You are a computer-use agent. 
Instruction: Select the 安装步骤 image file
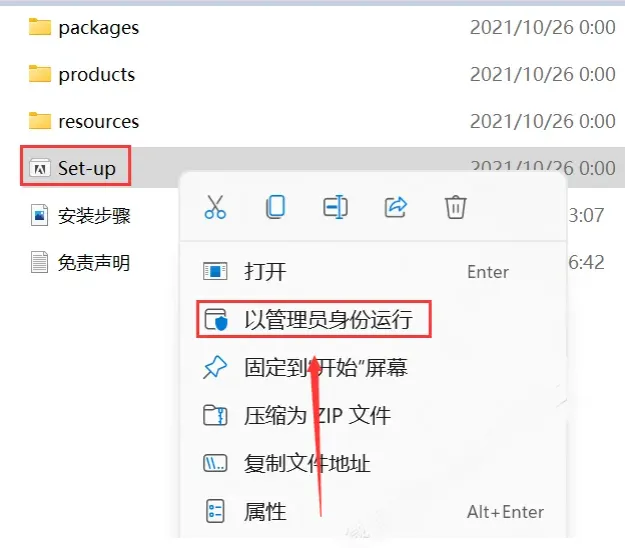tap(80, 216)
